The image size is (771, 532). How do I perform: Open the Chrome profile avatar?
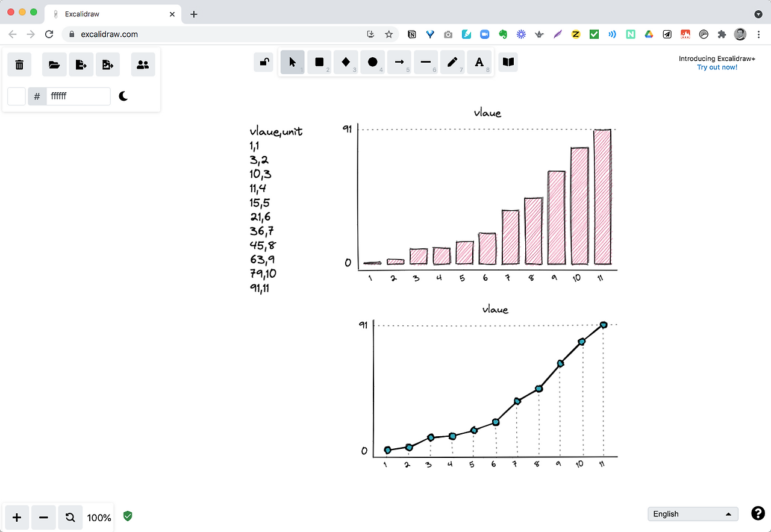[740, 34]
